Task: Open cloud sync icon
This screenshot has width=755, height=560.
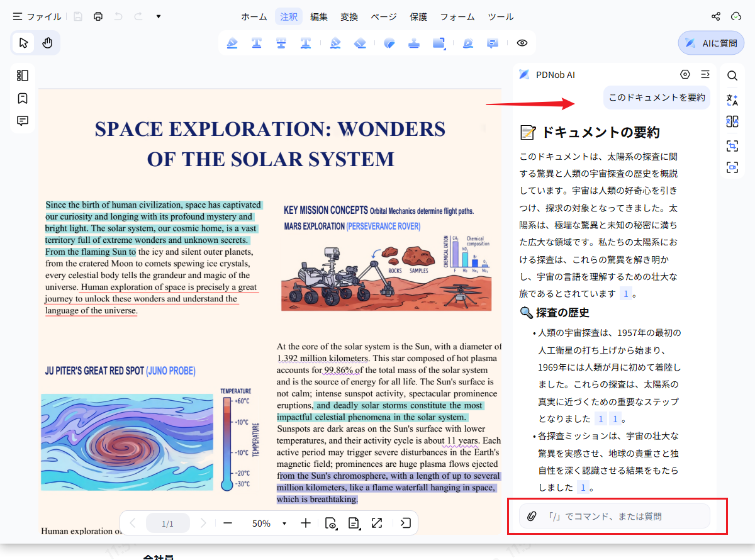Action: (x=736, y=16)
